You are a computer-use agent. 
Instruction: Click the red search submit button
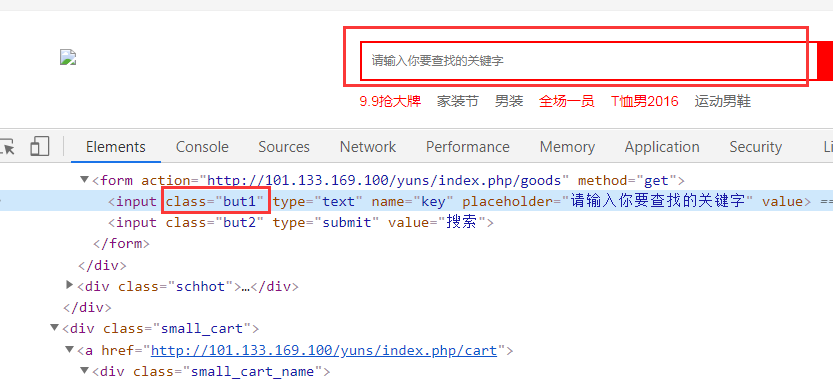(825, 61)
